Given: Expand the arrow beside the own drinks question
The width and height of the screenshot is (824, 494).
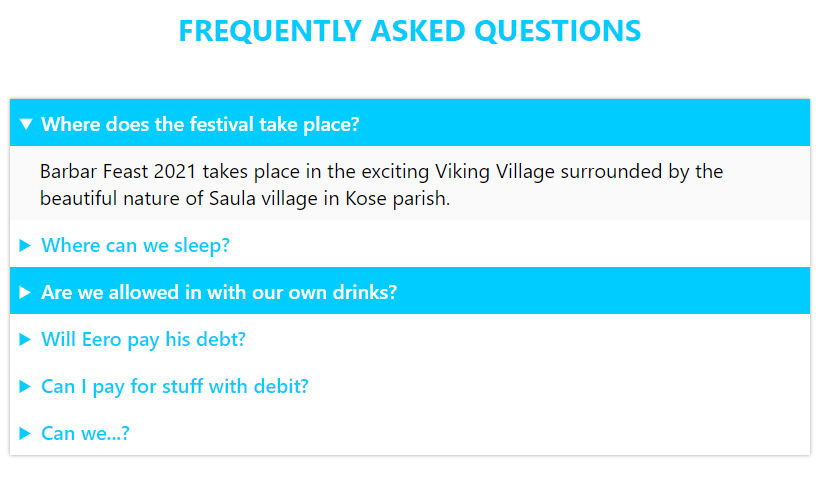Looking at the screenshot, I should pos(26,293).
